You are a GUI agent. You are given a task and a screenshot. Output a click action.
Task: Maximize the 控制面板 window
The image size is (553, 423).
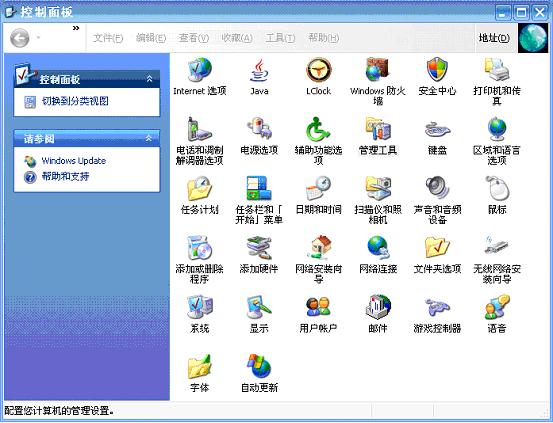click(x=521, y=12)
